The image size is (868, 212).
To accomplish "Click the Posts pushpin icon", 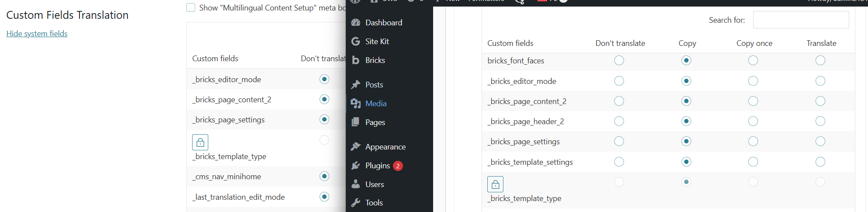I will tap(356, 85).
